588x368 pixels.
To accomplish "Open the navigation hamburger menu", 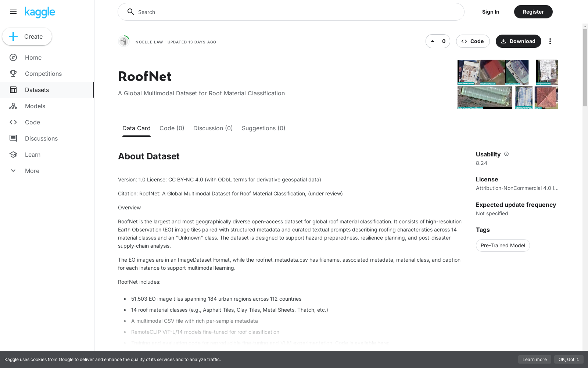I will (13, 12).
